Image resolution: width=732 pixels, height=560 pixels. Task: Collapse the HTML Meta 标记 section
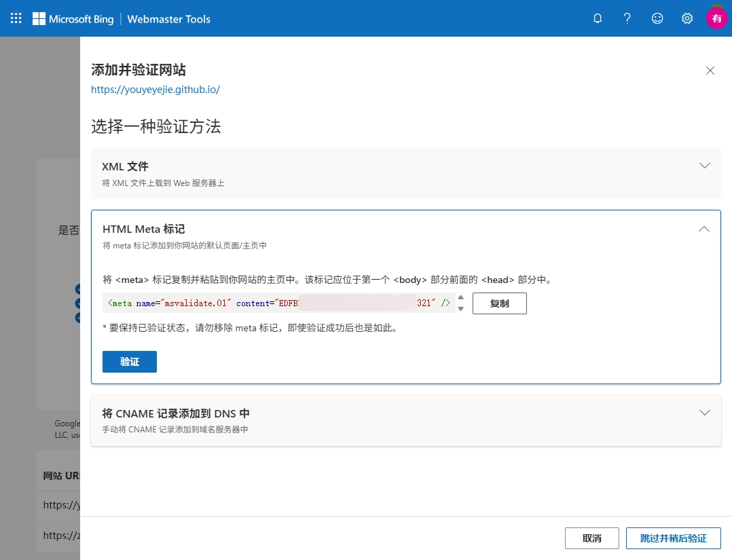point(704,229)
